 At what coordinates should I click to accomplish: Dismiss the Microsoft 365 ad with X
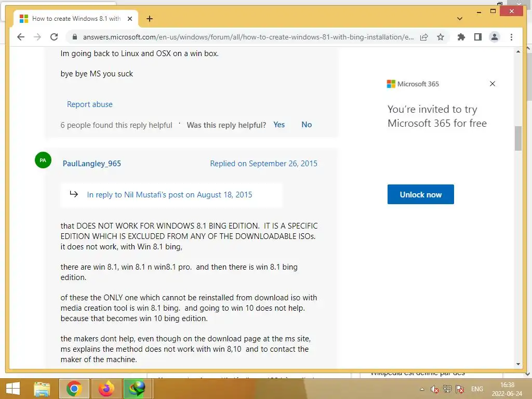click(493, 84)
